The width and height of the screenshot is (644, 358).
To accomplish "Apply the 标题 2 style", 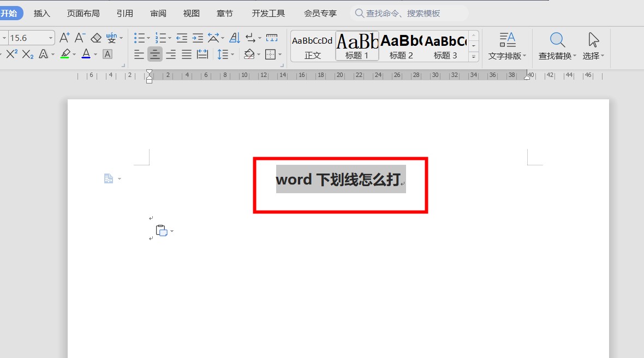I will click(401, 46).
